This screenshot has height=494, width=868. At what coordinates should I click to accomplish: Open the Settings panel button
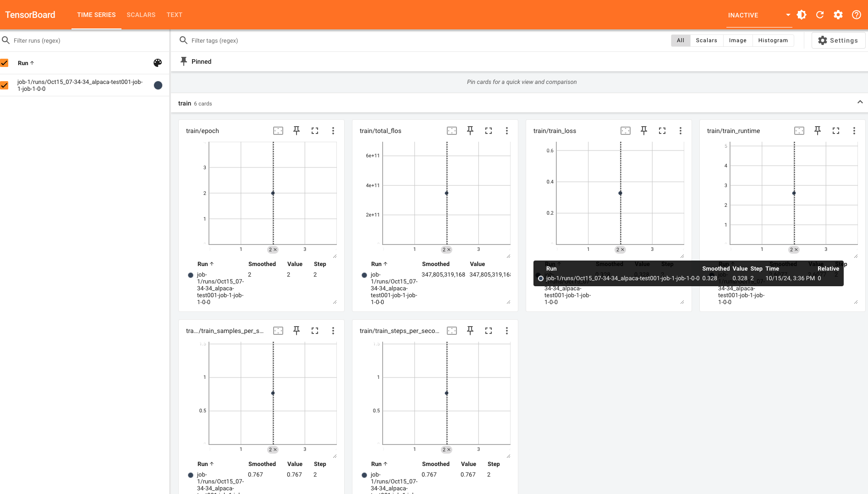point(838,40)
